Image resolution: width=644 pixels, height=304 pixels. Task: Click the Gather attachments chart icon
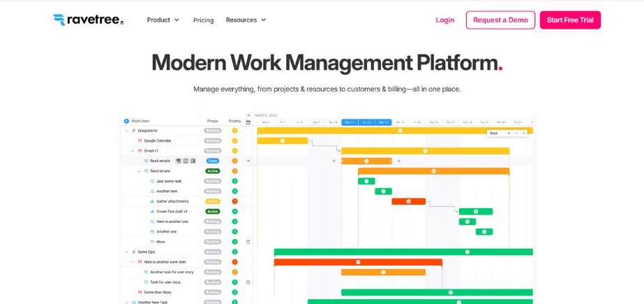coord(152,201)
